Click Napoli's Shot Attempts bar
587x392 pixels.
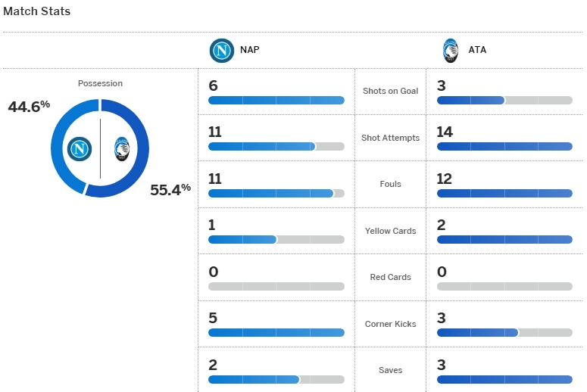click(x=276, y=147)
